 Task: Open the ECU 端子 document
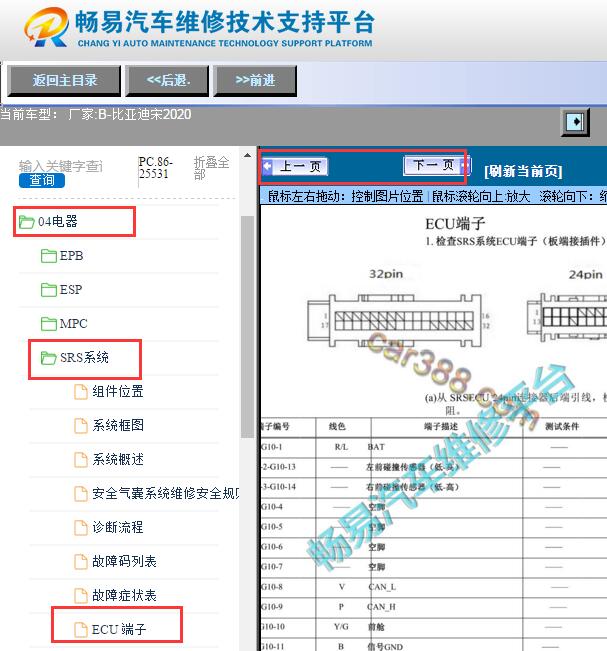point(119,629)
